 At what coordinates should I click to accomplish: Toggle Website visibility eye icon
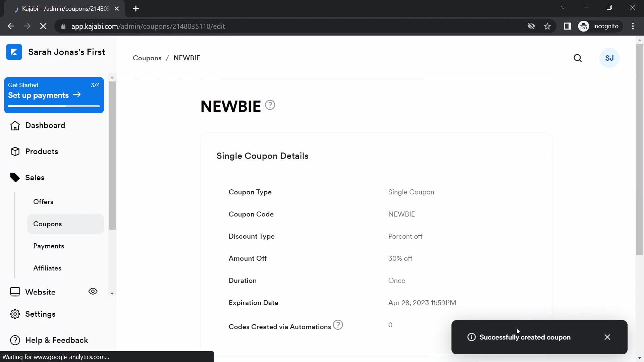93,291
